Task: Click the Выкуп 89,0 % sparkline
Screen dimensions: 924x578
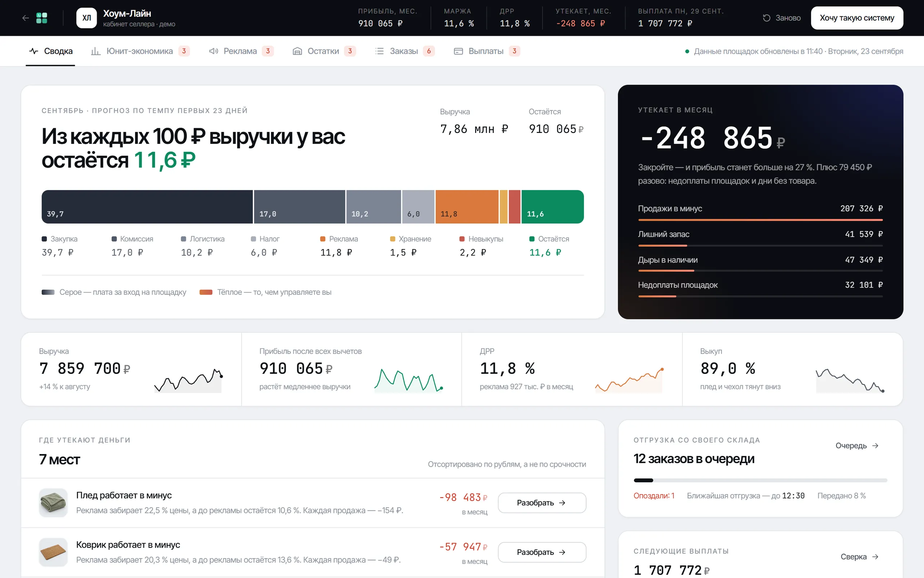Action: click(850, 380)
